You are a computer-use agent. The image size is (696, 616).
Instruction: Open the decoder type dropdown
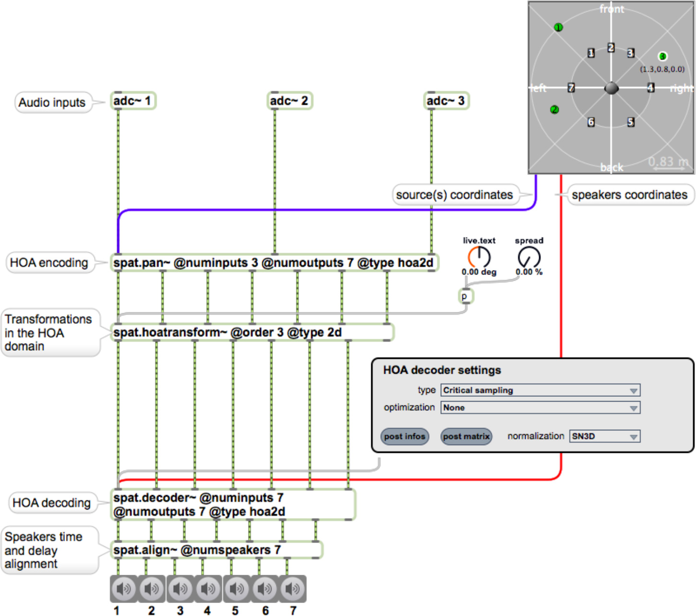(540, 390)
